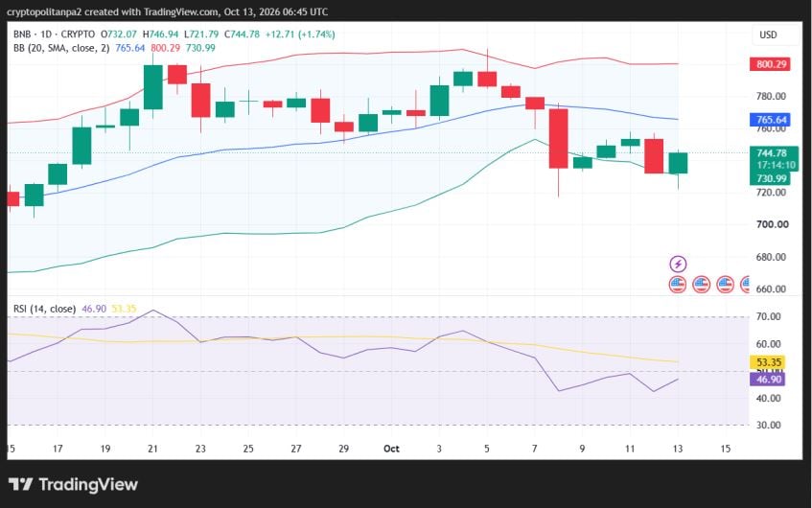This screenshot has height=508, width=812.
Task: Click the purple lightning bolt event icon
Action: [678, 265]
